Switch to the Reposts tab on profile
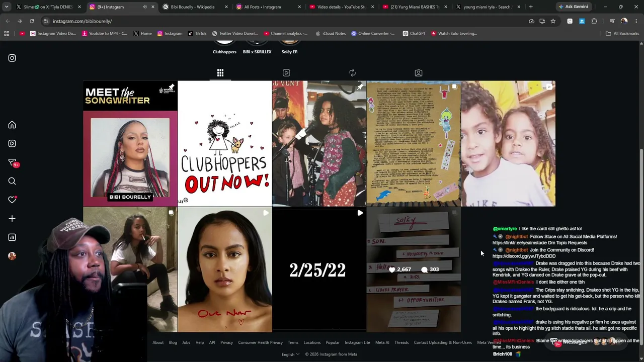The width and height of the screenshot is (644, 362). [352, 73]
